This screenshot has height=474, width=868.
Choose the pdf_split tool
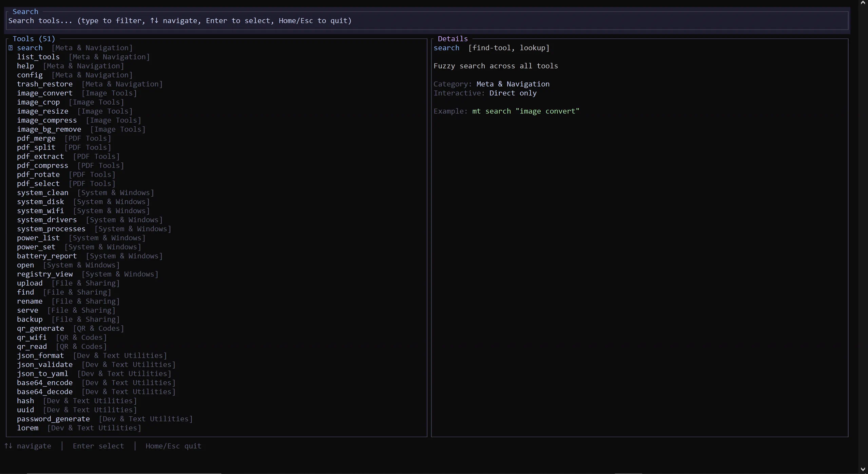click(216, 148)
